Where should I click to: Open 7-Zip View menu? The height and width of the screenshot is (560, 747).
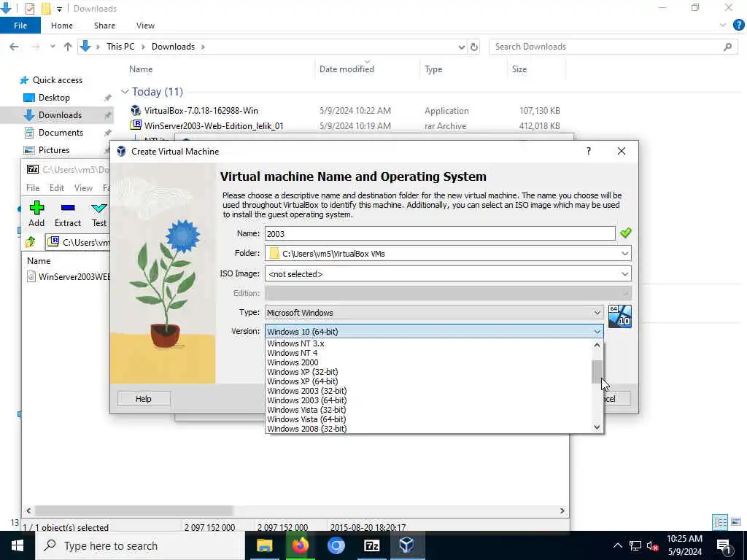pos(83,187)
